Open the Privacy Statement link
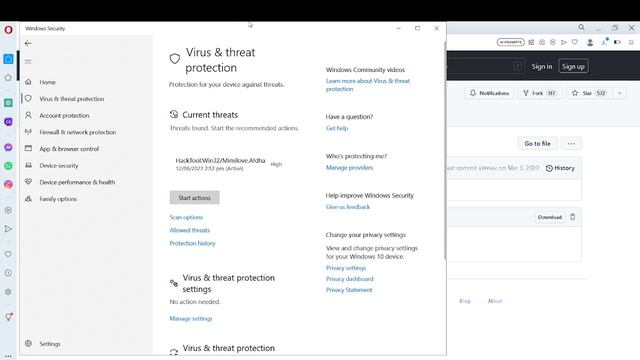The height and width of the screenshot is (360, 640). pos(349,290)
